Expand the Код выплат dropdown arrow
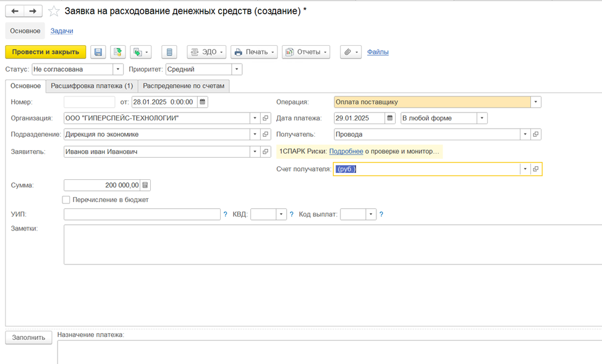 click(371, 214)
